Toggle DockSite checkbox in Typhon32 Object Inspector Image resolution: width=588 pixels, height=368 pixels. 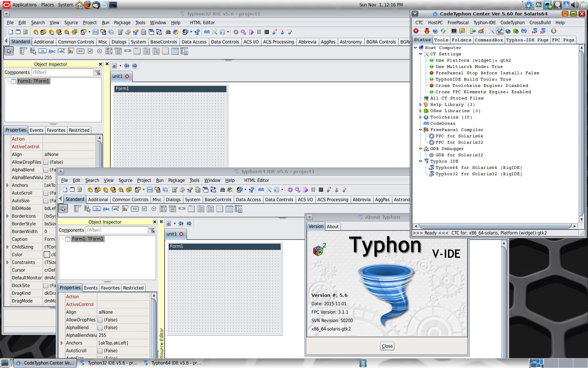pyautogui.click(x=46, y=286)
